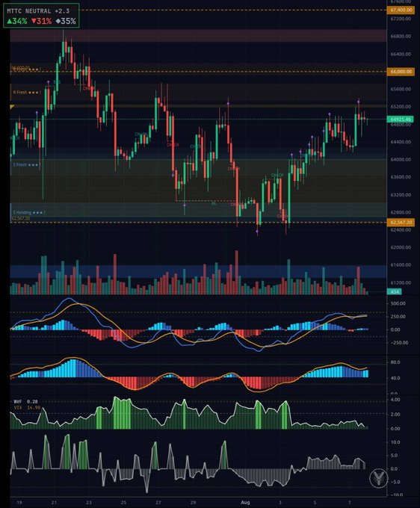This screenshot has height=508, width=420.
Task: Click the 29 date label on the time axis
Action: pos(193,503)
